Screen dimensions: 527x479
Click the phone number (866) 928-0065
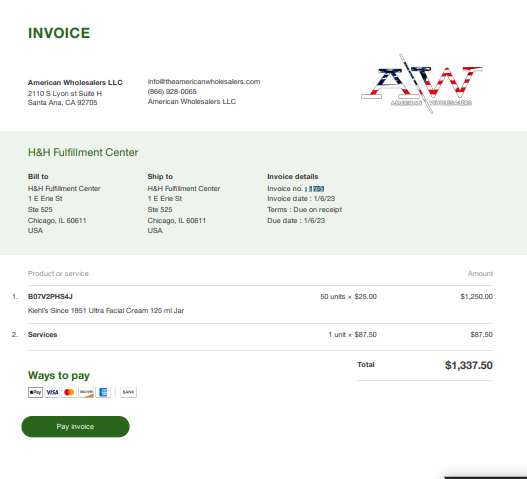pos(172,91)
